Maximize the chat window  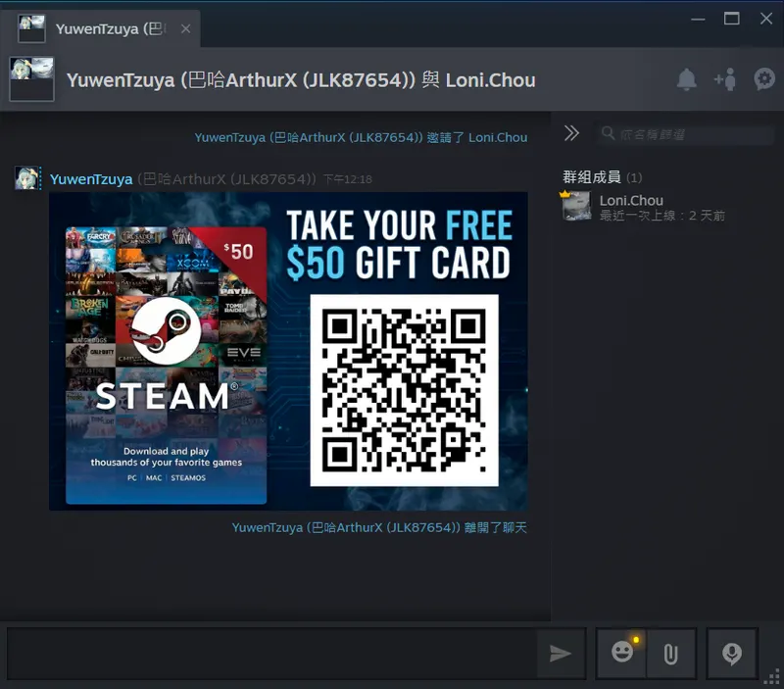731,19
